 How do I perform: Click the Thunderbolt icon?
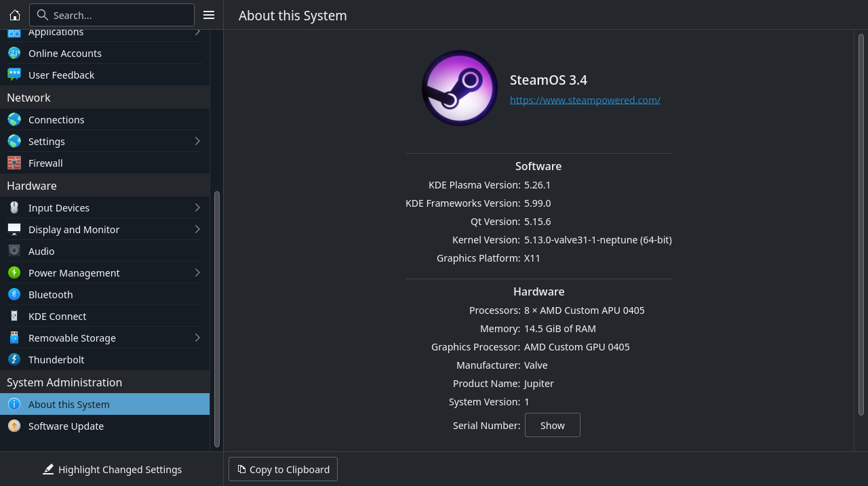coord(14,359)
